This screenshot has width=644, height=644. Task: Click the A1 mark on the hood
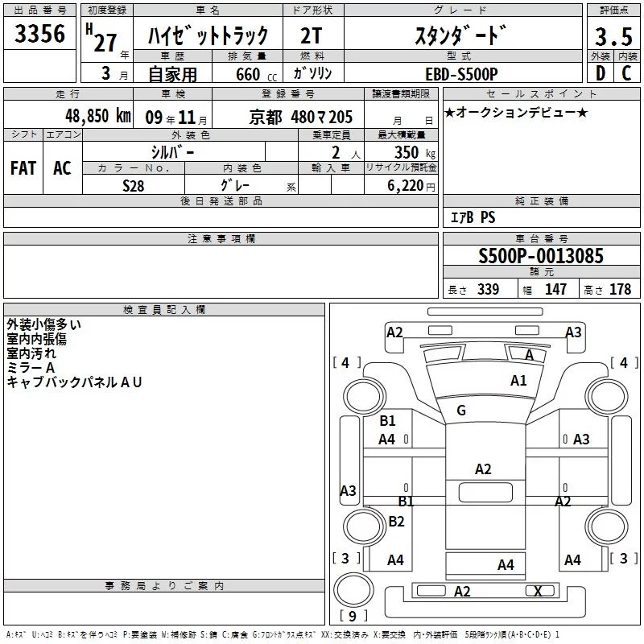[x=518, y=381]
